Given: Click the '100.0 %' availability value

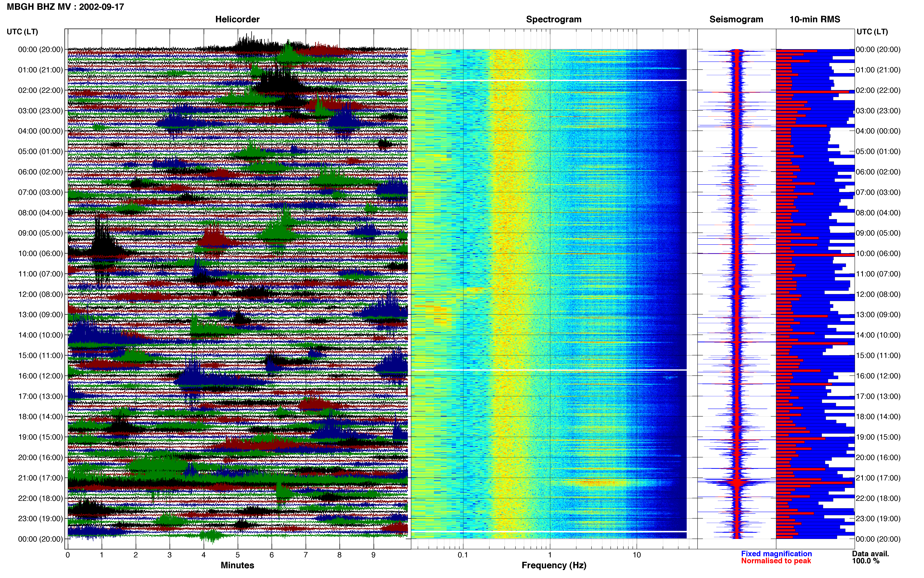Looking at the screenshot, I should pyautogui.click(x=865, y=561).
